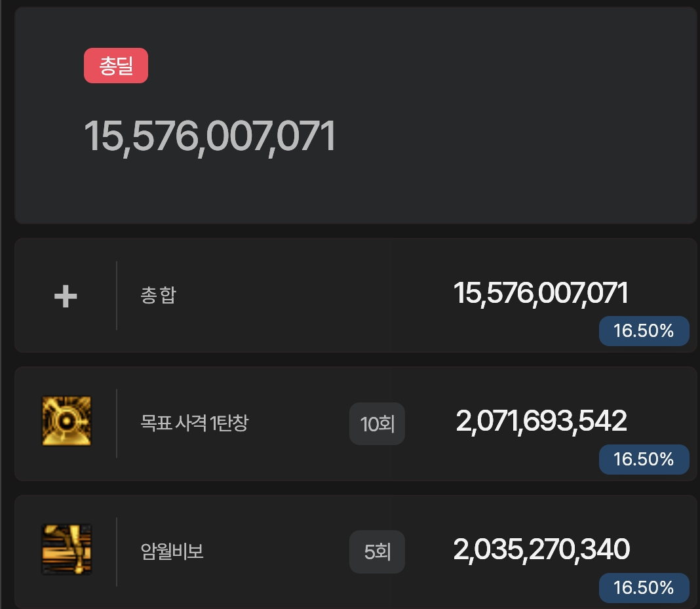700x609 pixels.
Task: Select the 암월비보 row card
Action: [x=356, y=552]
